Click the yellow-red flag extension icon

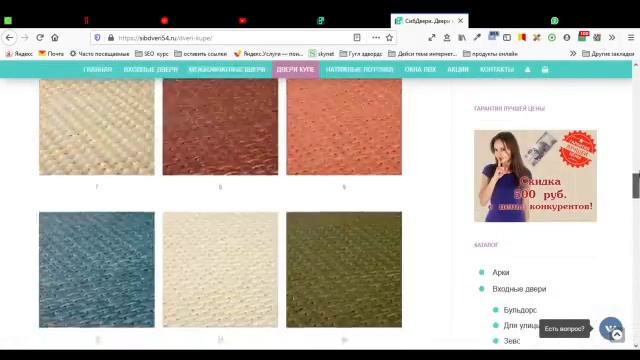click(522, 38)
